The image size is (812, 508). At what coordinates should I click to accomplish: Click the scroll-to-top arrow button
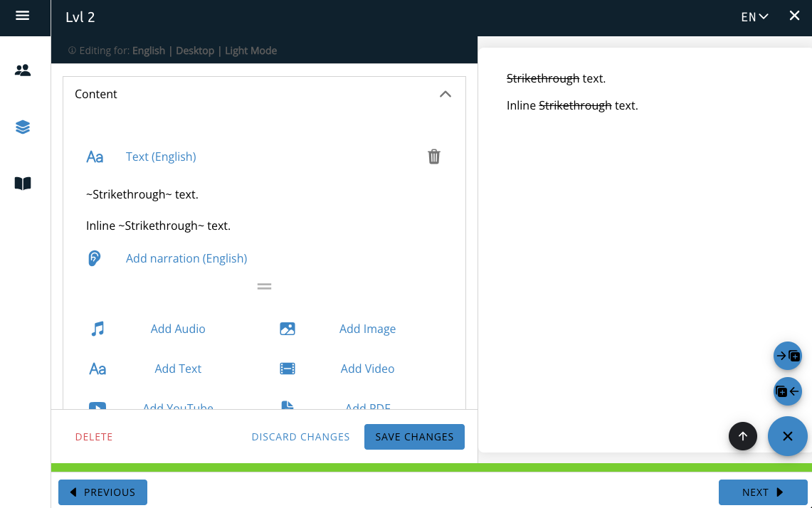tap(743, 436)
